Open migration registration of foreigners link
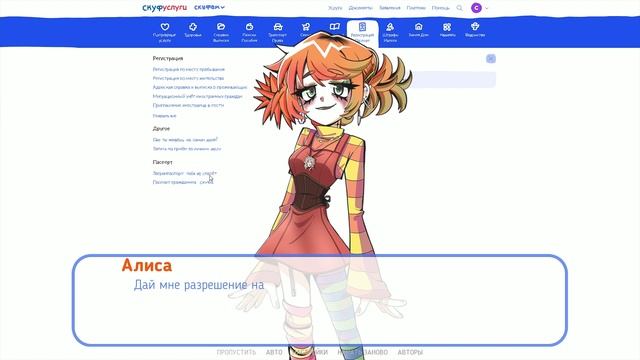The image size is (640, 360). click(x=198, y=96)
